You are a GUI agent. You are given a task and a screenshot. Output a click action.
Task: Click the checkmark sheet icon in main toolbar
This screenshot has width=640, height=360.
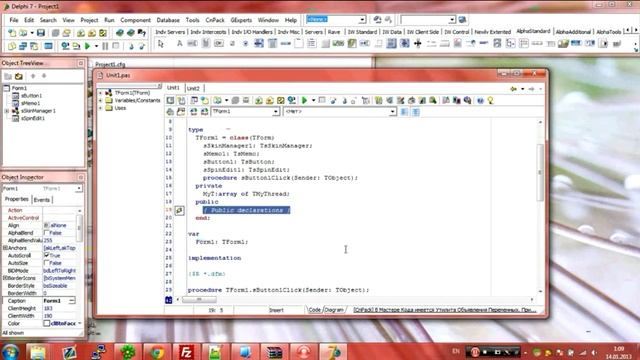[103, 33]
